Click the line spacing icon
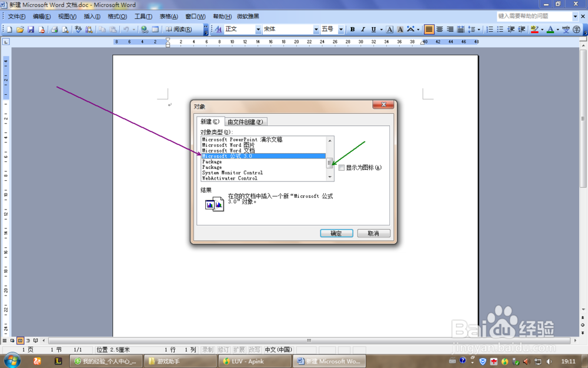 [472, 29]
